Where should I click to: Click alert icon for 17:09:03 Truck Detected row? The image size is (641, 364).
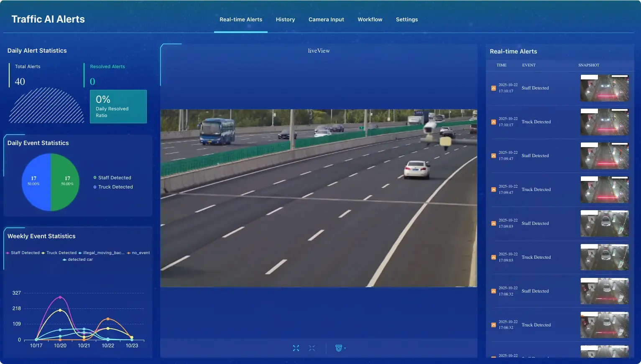pyautogui.click(x=493, y=257)
